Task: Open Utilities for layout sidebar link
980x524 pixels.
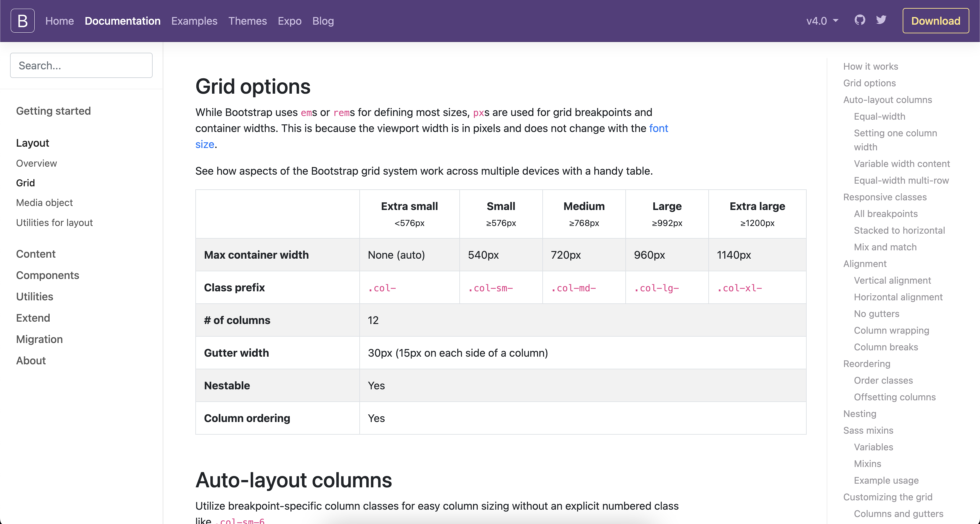Action: point(54,223)
